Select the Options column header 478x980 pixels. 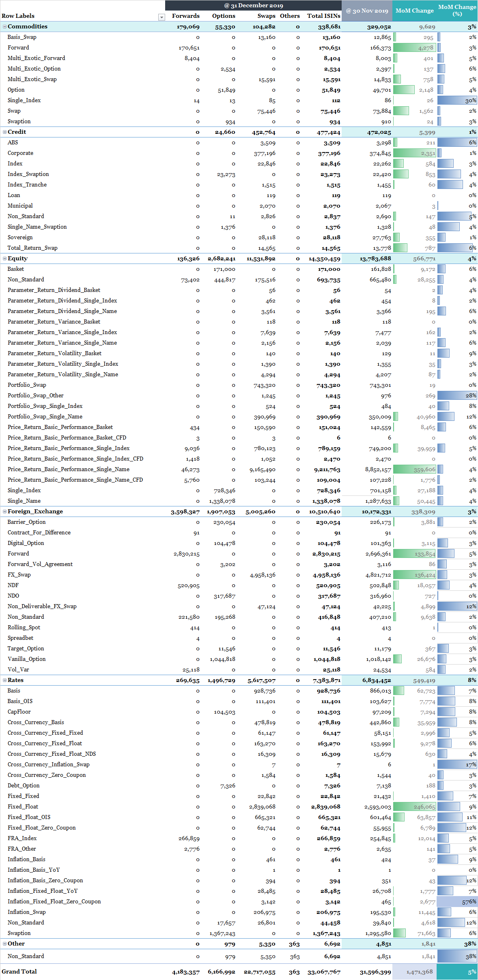click(223, 16)
